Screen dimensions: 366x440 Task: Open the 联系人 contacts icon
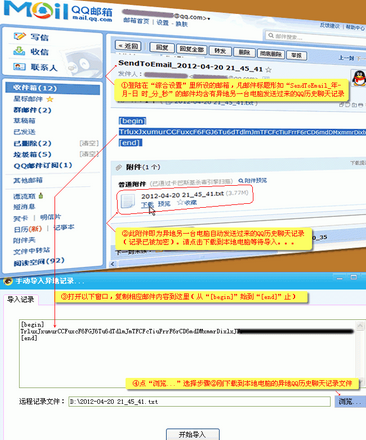pyautogui.click(x=19, y=67)
